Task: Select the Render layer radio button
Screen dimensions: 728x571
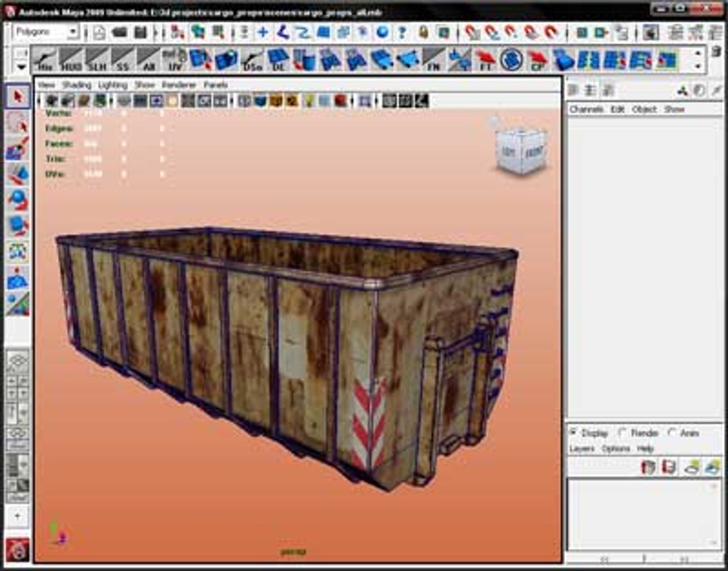Action: 623,432
